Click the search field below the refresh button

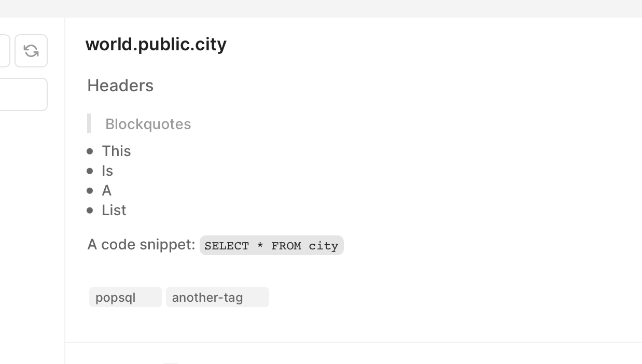(x=23, y=94)
